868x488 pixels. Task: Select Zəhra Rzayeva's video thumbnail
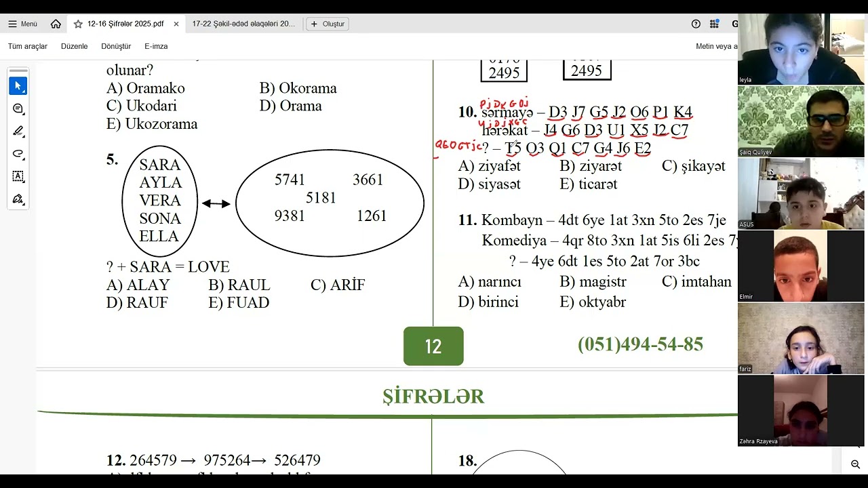tap(801, 411)
